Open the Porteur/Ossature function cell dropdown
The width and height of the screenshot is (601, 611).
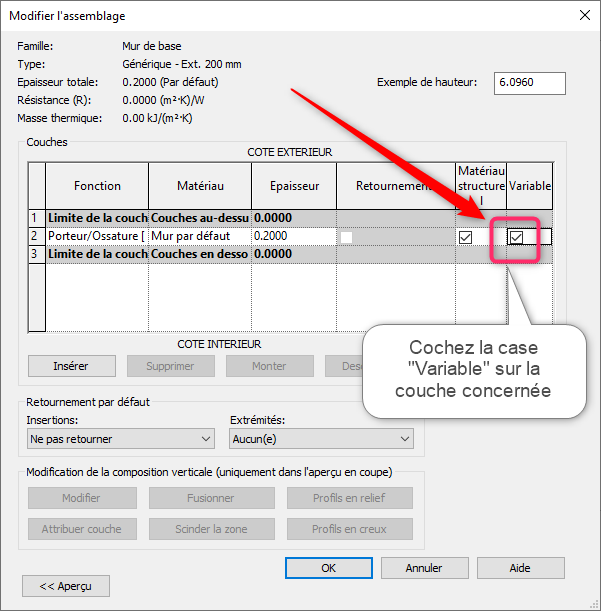(x=97, y=236)
